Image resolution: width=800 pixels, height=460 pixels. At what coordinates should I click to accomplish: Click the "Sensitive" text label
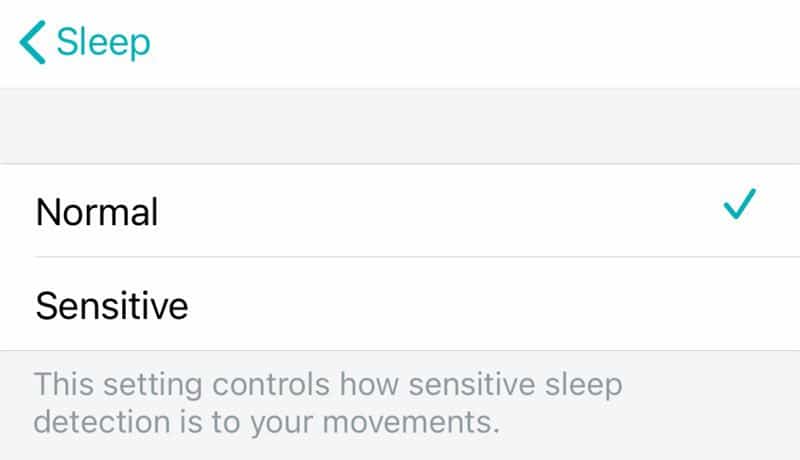pyautogui.click(x=112, y=305)
